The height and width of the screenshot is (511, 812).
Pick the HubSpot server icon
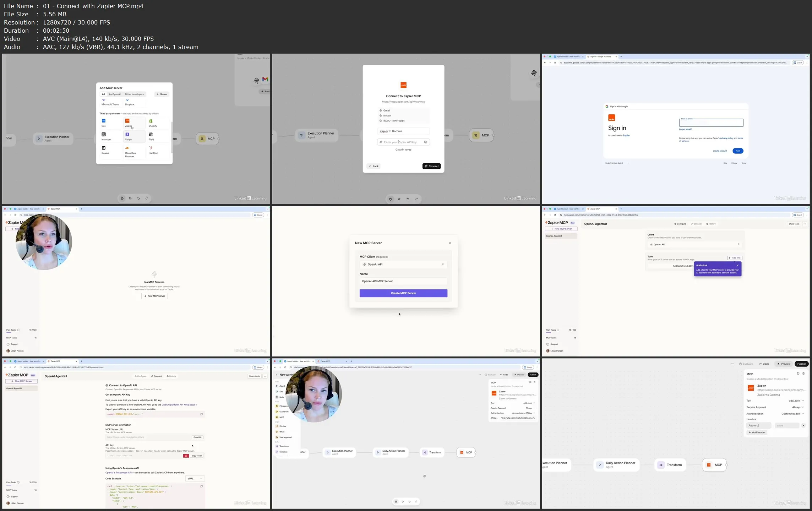coord(151,148)
